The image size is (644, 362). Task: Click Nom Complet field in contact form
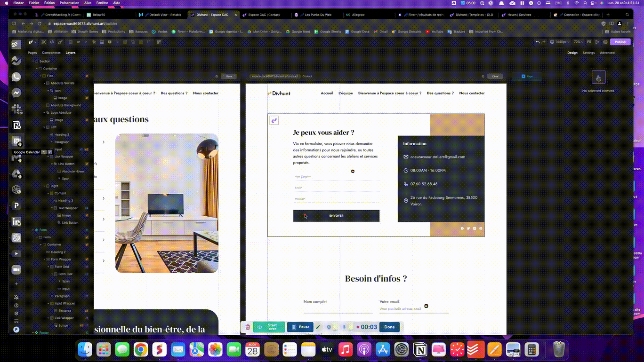(336, 177)
